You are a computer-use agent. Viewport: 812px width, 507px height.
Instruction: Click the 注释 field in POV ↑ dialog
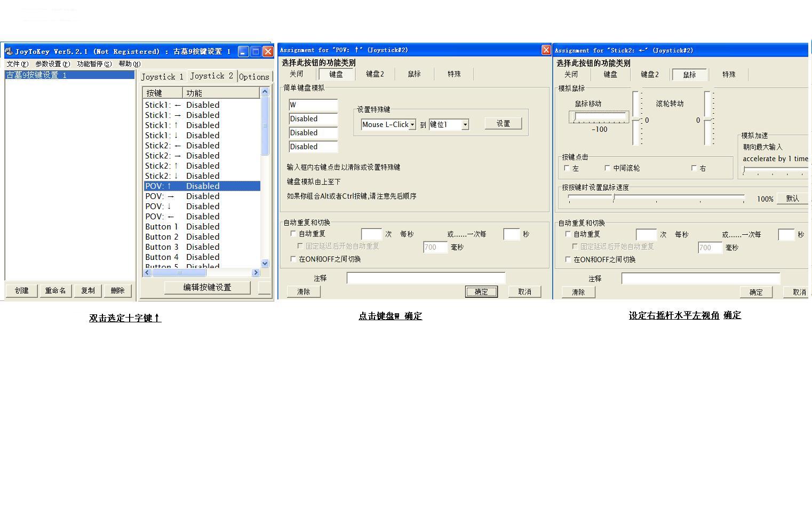click(426, 278)
